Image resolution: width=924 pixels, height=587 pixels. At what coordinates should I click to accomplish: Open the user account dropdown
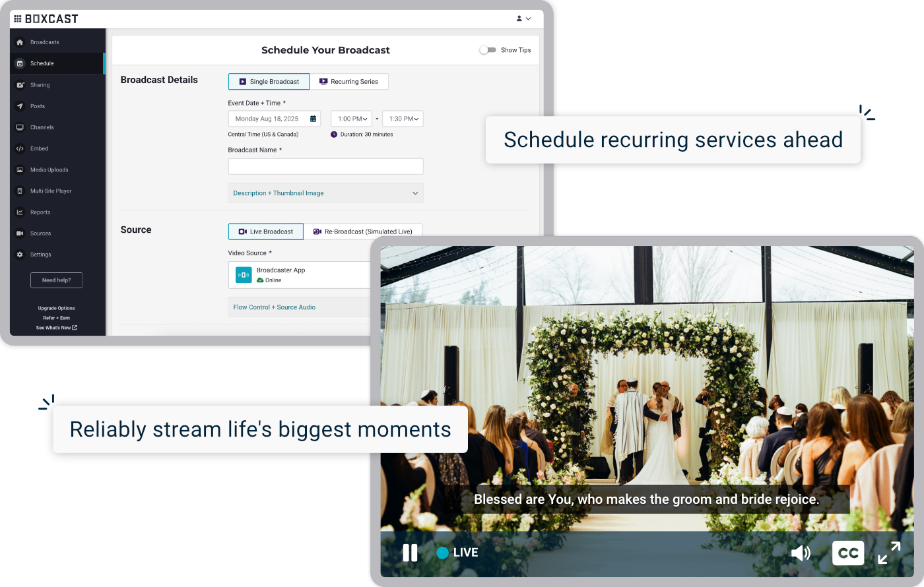[523, 18]
